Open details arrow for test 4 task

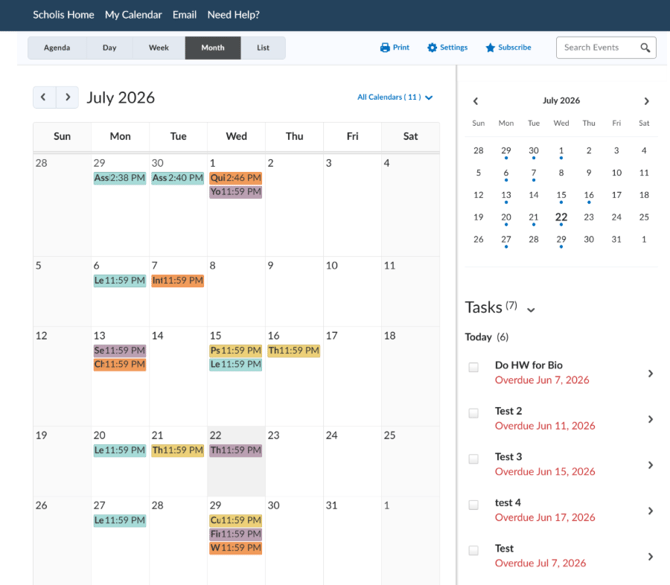pyautogui.click(x=650, y=511)
